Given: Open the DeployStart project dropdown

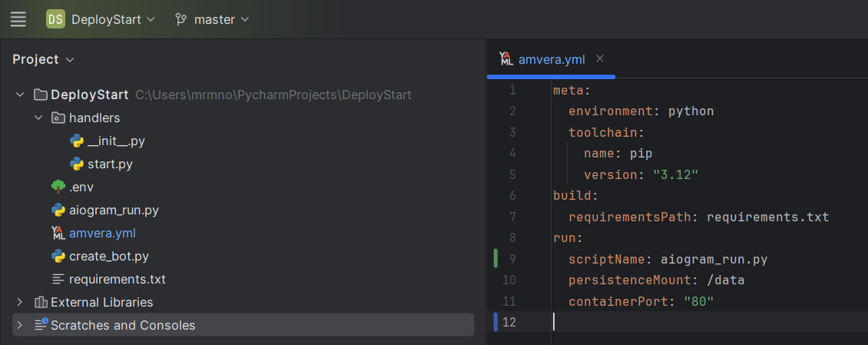Looking at the screenshot, I should pos(113,19).
